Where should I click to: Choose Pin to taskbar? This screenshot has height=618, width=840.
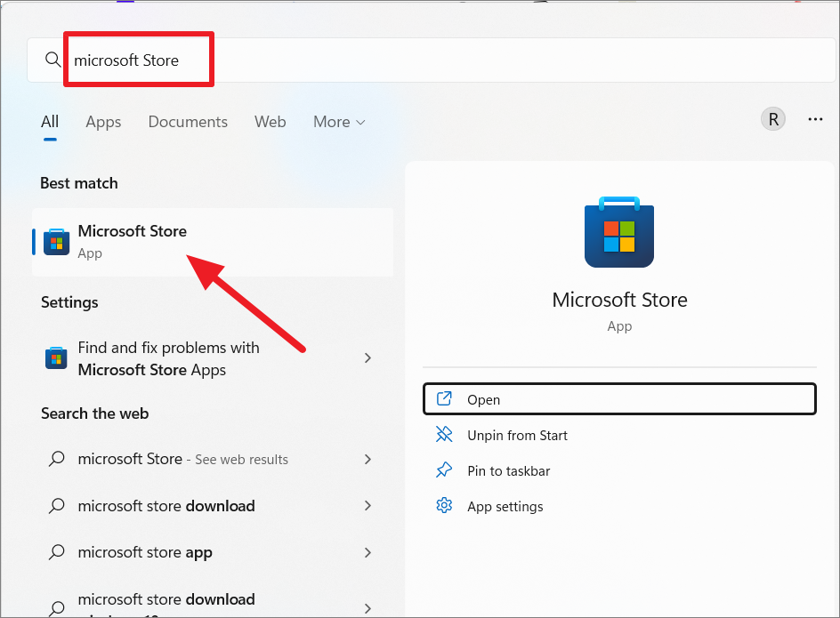(x=619, y=470)
